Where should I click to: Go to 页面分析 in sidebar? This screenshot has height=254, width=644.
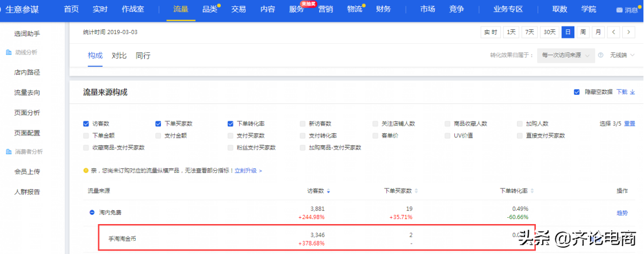[x=27, y=113]
